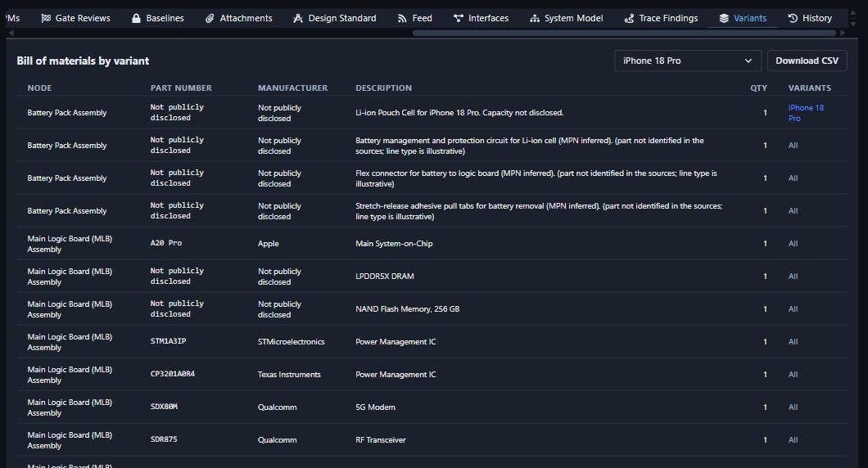Click the Flex connector description text

click(536, 178)
